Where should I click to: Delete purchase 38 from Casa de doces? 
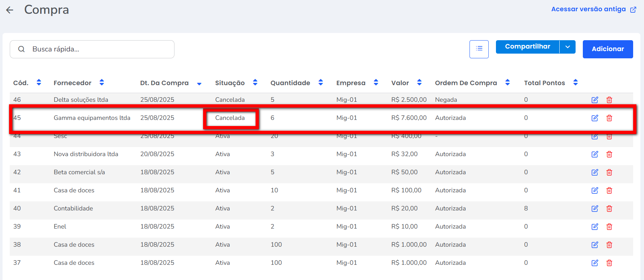point(609,245)
